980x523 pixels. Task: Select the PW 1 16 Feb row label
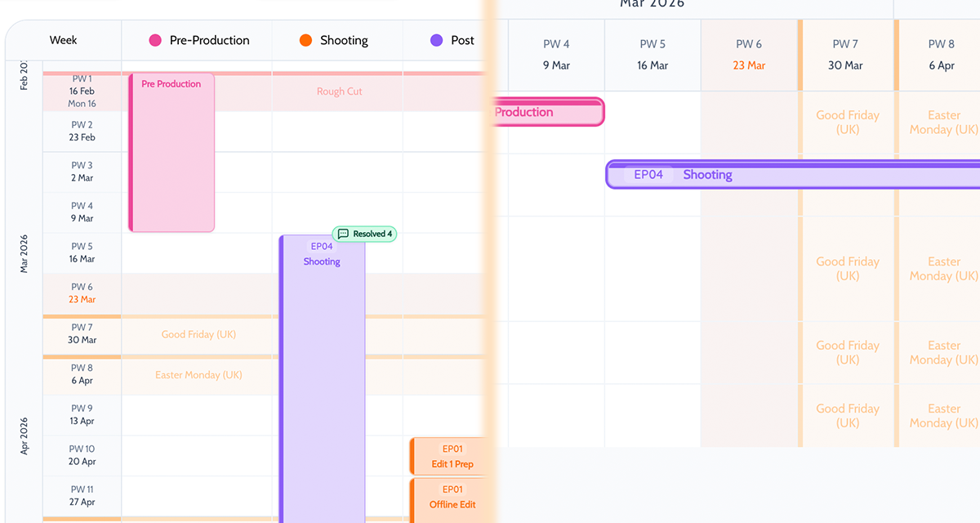click(x=82, y=91)
